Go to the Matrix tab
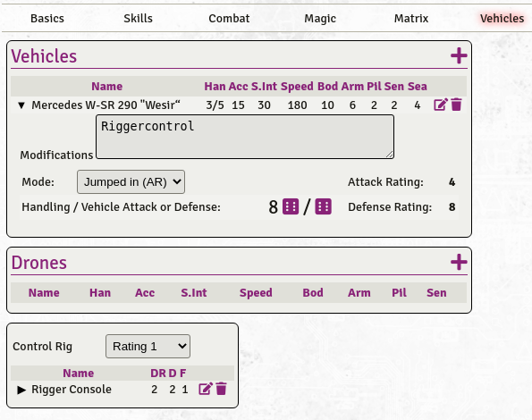The width and height of the screenshot is (532, 420). [411, 18]
